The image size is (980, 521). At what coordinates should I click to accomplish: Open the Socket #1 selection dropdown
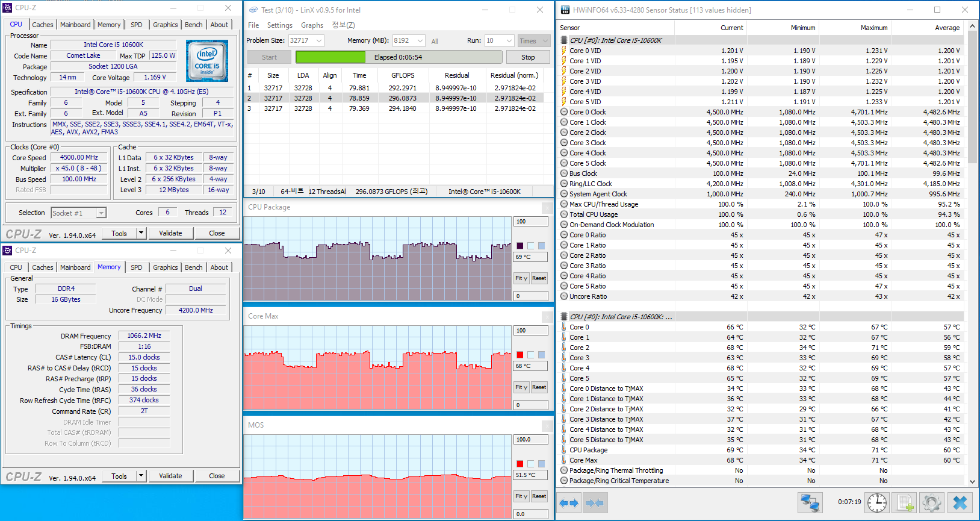click(x=101, y=213)
